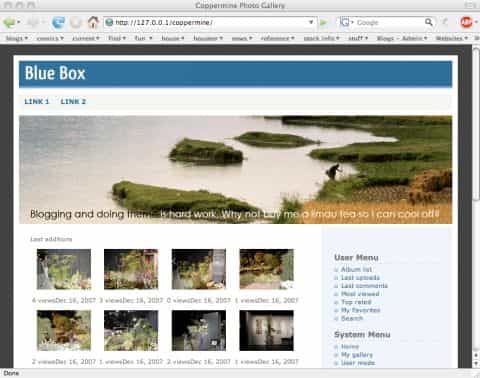Click the scrollbar down arrow button
This screenshot has height=378, width=480.
(476, 363)
